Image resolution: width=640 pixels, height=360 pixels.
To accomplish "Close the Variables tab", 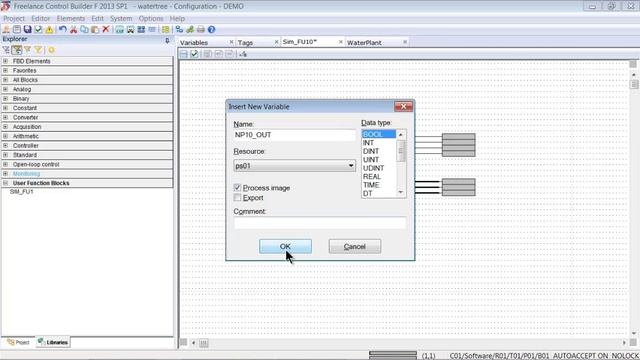I will pos(231,42).
